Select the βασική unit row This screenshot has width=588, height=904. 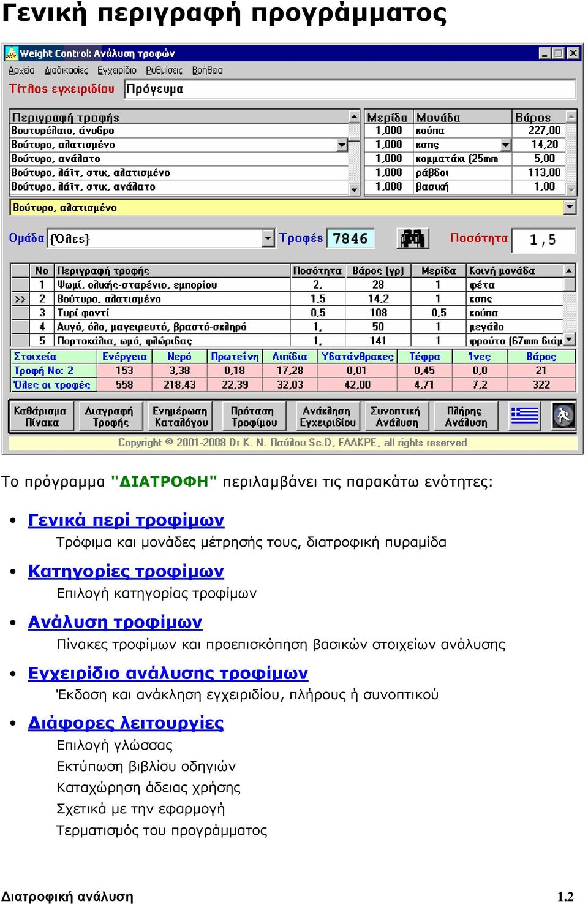tap(464, 187)
